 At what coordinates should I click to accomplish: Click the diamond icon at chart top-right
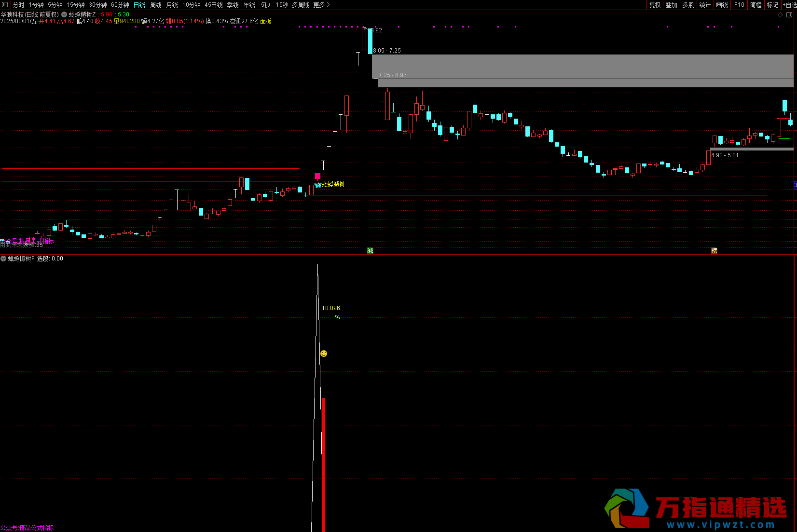click(x=781, y=15)
